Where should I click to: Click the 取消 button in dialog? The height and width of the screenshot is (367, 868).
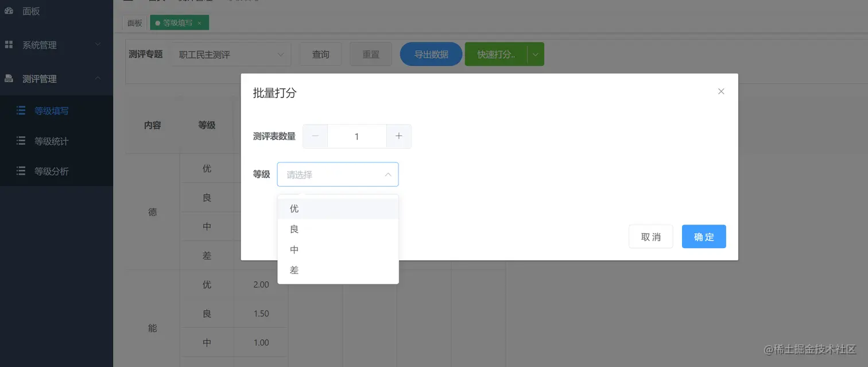coord(650,237)
